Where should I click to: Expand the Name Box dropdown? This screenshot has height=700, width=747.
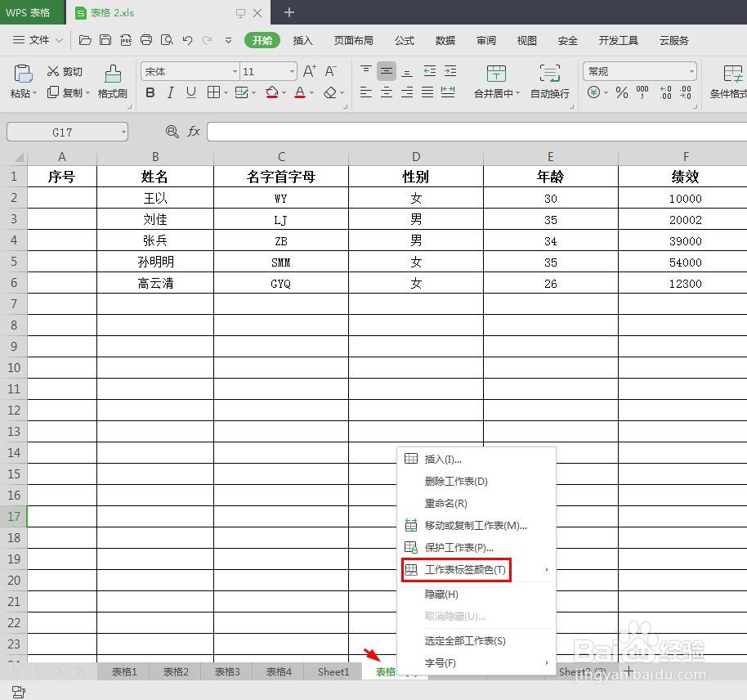point(123,132)
